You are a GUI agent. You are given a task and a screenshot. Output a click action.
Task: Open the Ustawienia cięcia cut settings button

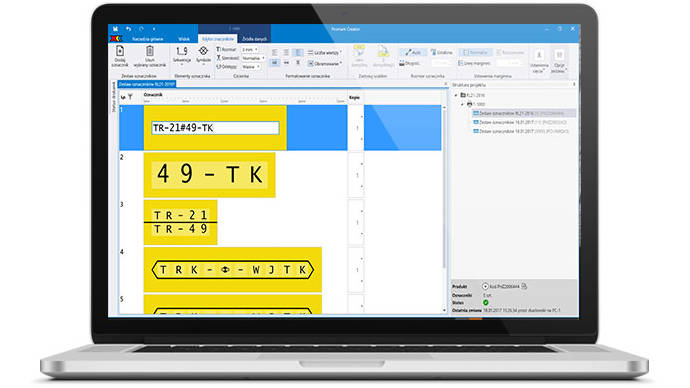point(539,60)
